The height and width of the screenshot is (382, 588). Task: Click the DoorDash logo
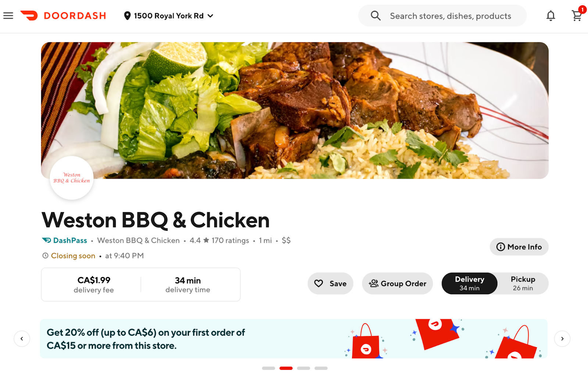pyautogui.click(x=63, y=16)
